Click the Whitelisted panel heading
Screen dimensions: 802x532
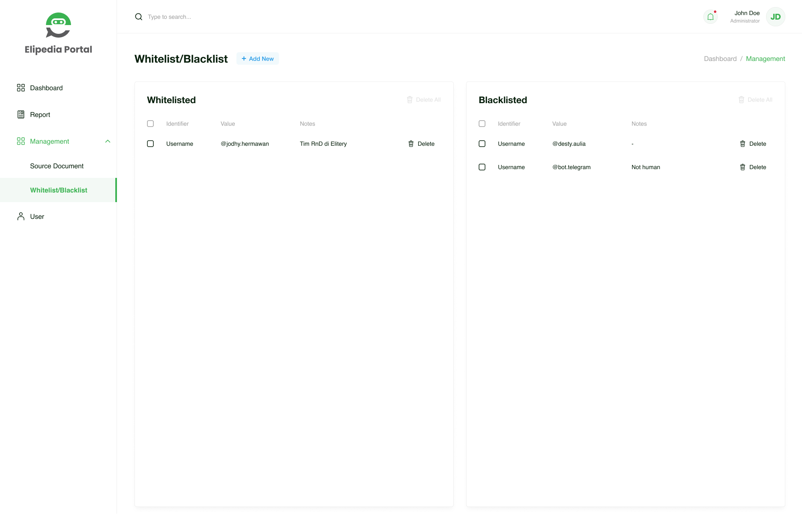pyautogui.click(x=171, y=100)
